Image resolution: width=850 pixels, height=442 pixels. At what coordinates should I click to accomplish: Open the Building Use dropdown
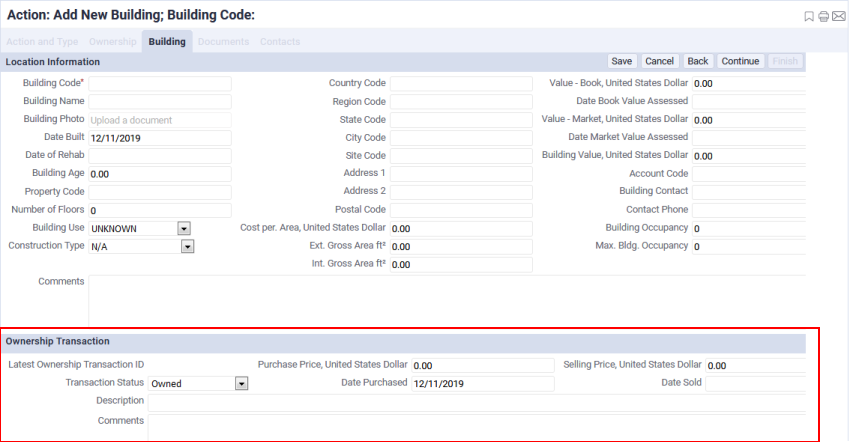184,228
